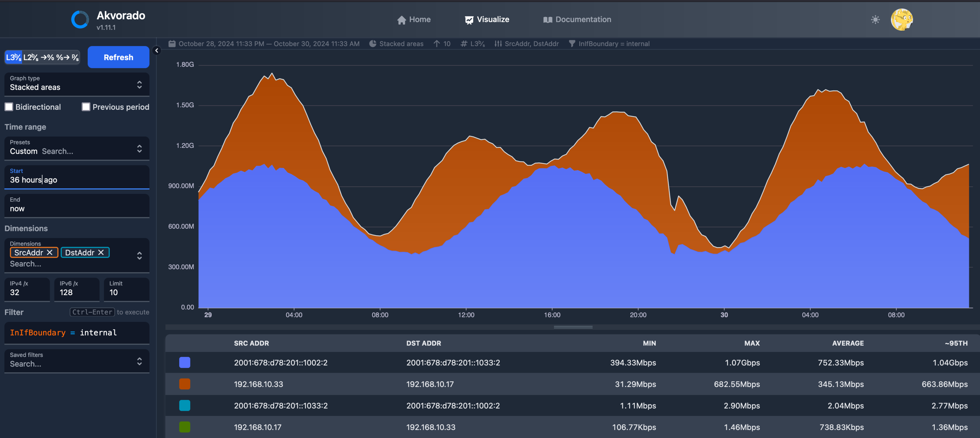Enable the Previous period checkbox
Image resolution: width=980 pixels, height=438 pixels.
tap(86, 107)
